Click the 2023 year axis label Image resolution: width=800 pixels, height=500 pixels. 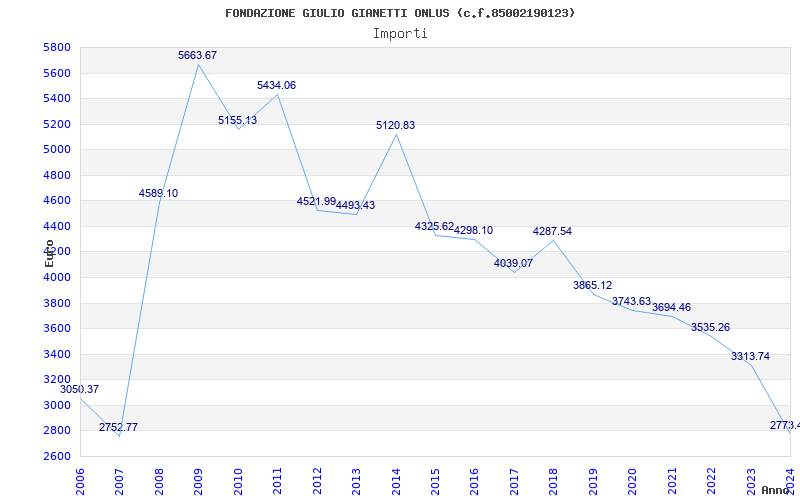click(x=751, y=482)
